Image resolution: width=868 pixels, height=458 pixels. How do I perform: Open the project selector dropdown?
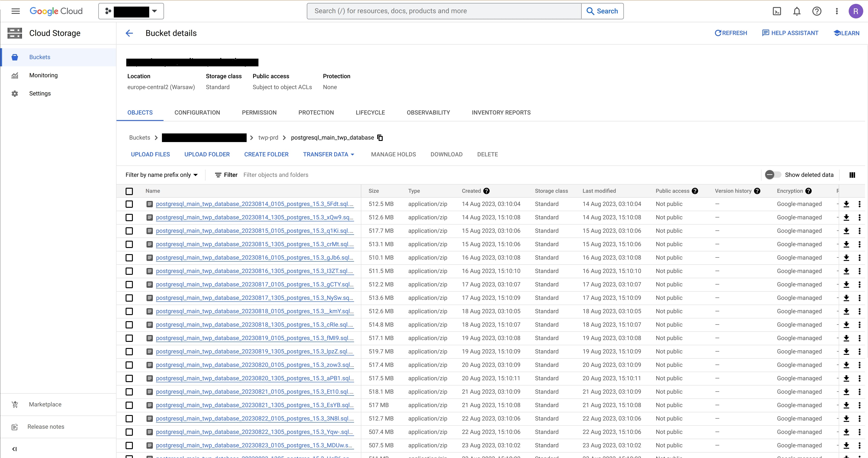pyautogui.click(x=131, y=11)
